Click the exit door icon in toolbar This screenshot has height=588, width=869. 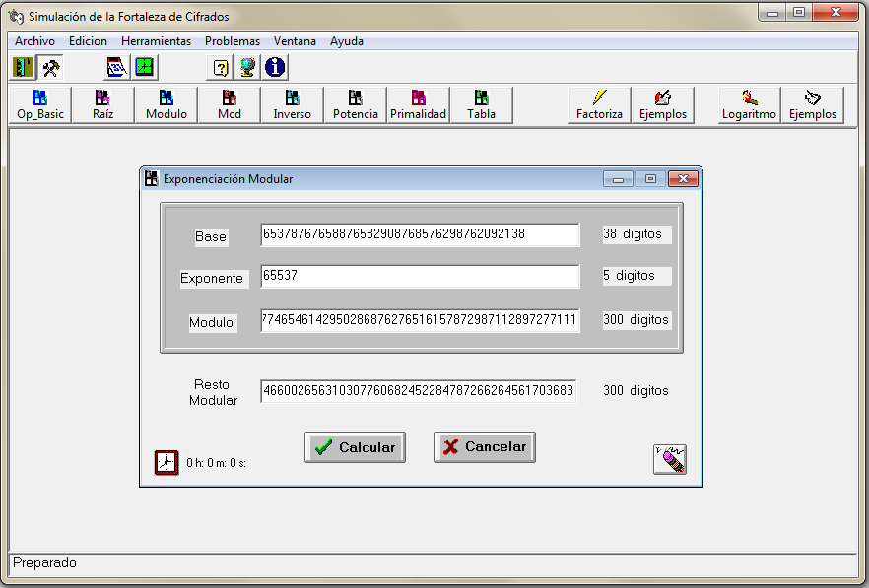click(x=23, y=67)
